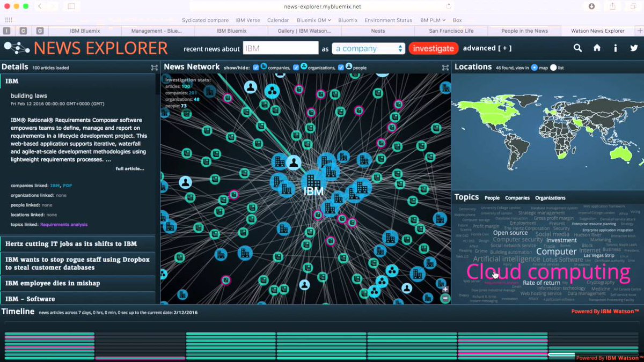Zoom in the network graph plus button

pos(445,289)
